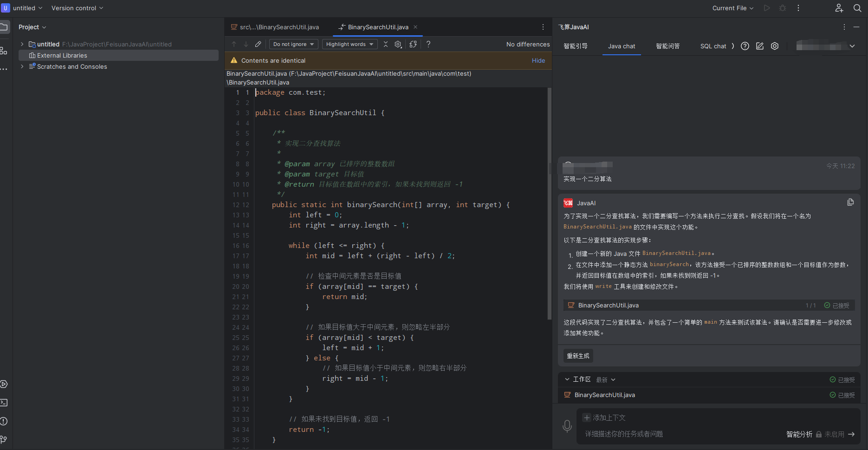Open the untitled project dropdown
868x450 pixels.
27,8
